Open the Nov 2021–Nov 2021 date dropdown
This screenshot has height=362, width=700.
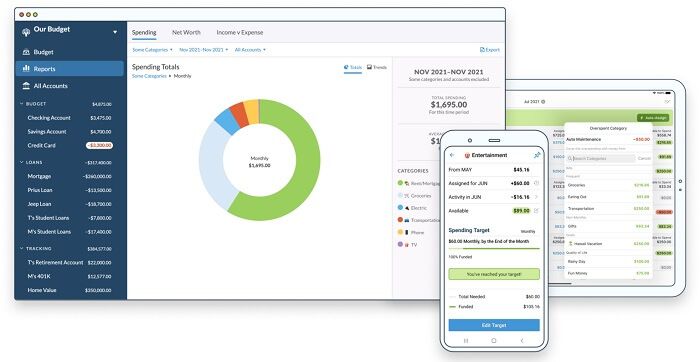(x=204, y=50)
